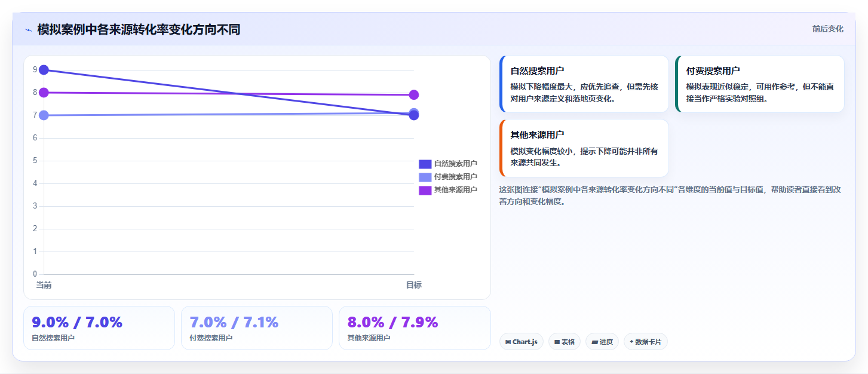Screen dimensions: 868x374
Task: Select the 进度 tag chip
Action: (x=602, y=342)
